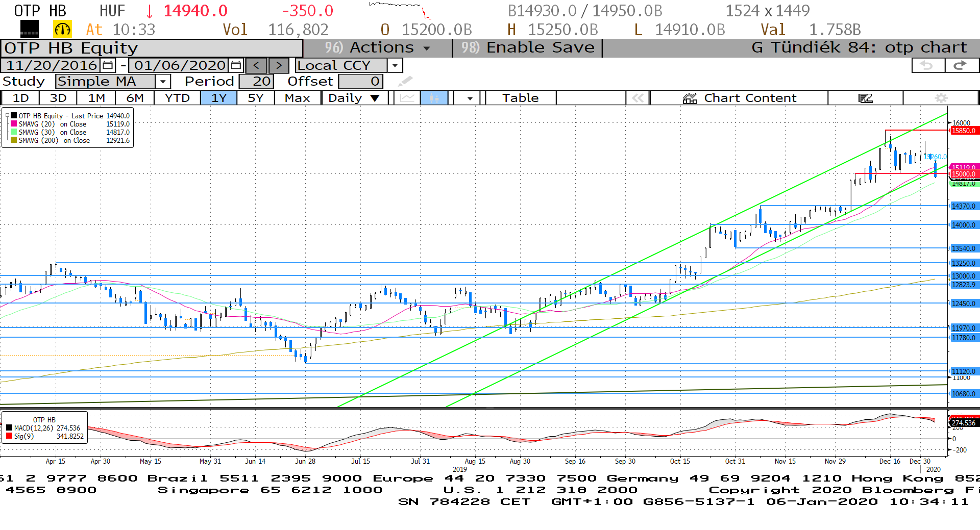Click the 15850.0 red price label
The width and height of the screenshot is (980, 530).
[x=964, y=131]
